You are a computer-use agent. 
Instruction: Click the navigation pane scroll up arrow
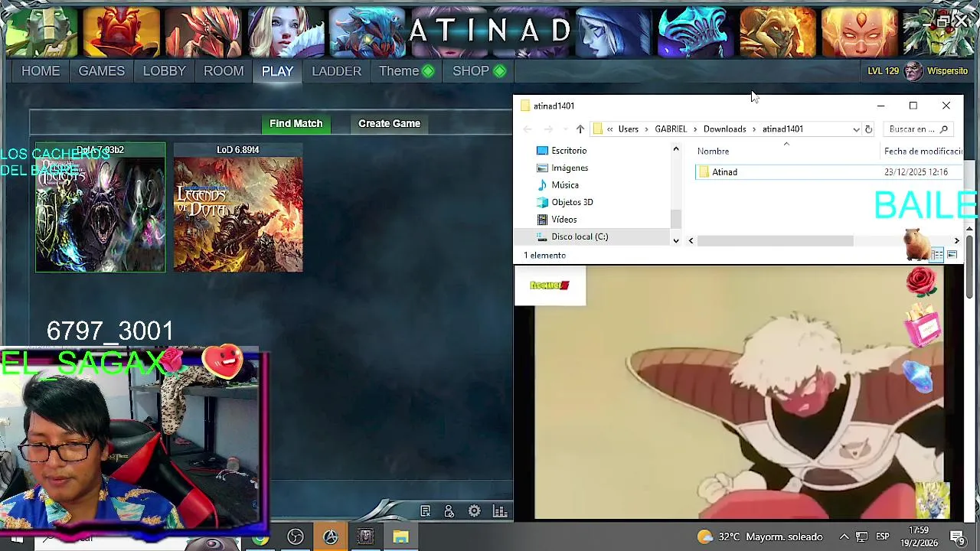pos(676,149)
